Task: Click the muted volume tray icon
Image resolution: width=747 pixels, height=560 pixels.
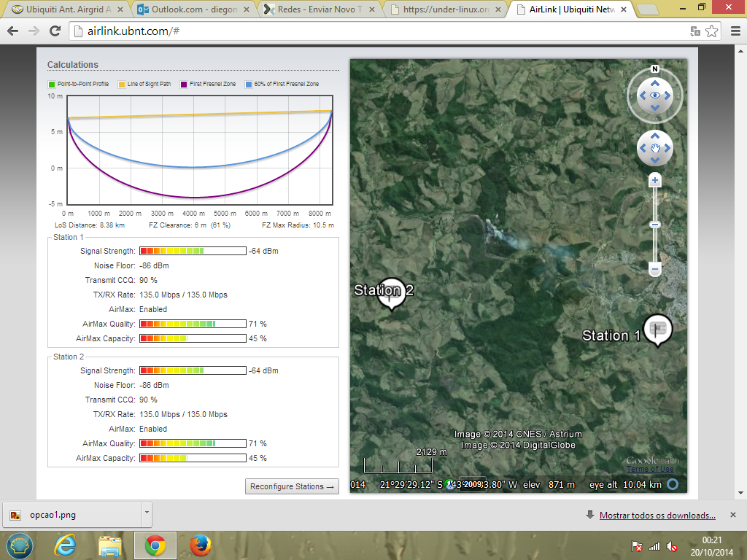Action: click(672, 546)
